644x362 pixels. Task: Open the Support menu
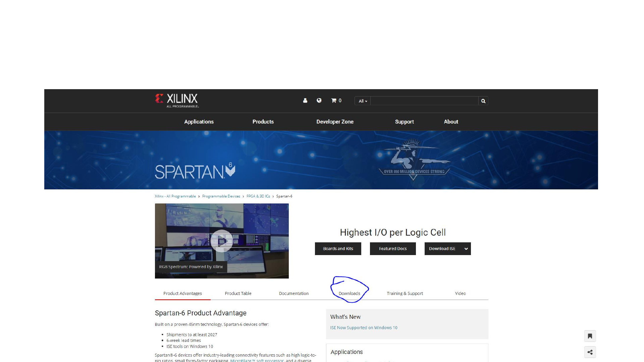click(404, 122)
